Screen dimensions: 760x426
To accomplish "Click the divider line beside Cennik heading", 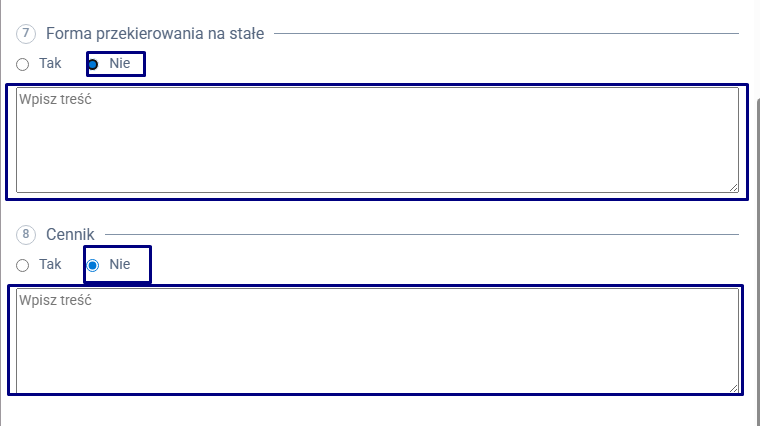I will [420, 235].
